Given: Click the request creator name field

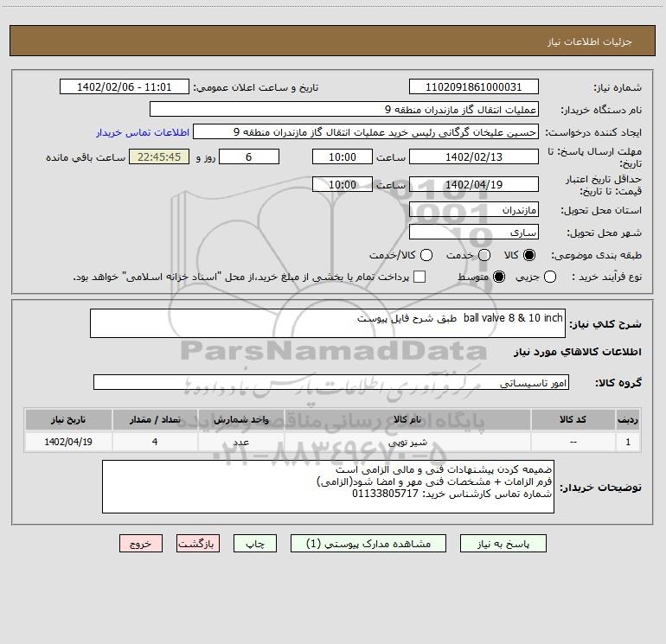Looking at the screenshot, I should (x=366, y=131).
